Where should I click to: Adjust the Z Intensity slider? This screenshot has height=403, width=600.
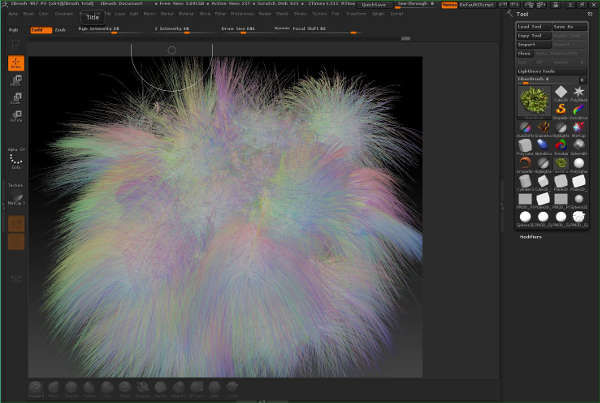pos(184,30)
